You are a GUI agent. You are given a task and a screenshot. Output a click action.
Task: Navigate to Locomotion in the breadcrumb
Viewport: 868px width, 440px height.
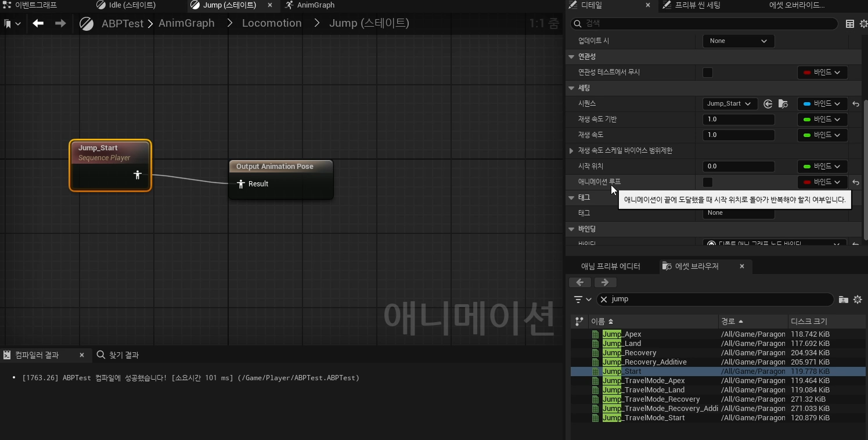[x=272, y=23]
